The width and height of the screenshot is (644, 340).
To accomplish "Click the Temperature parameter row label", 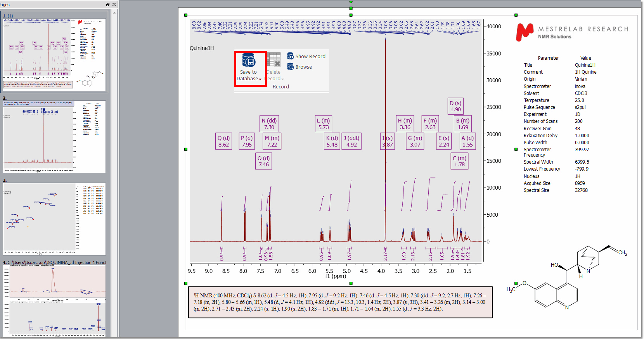I will coord(537,100).
